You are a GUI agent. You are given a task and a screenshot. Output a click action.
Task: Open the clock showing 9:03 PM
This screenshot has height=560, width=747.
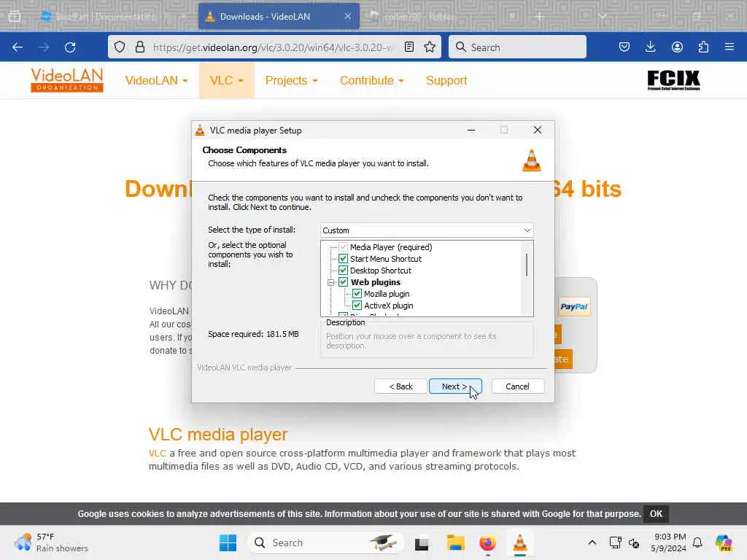click(x=669, y=542)
